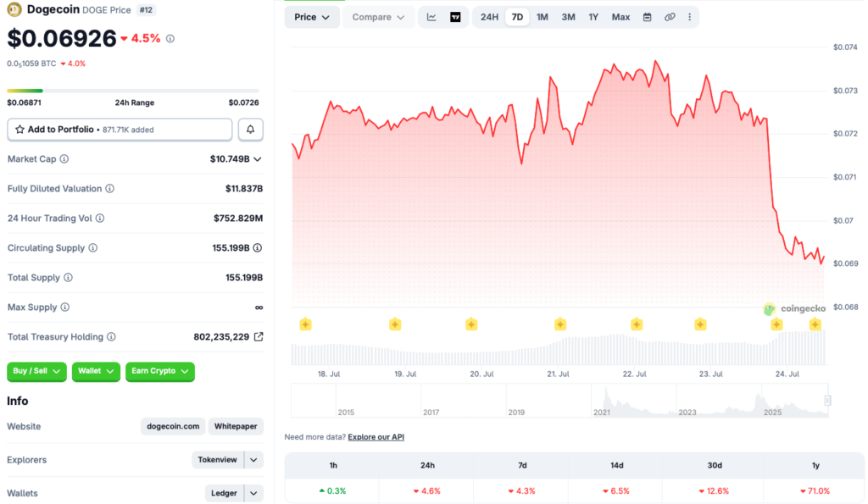Image resolution: width=868 pixels, height=504 pixels.
Task: Click 2021 area in the range navigator
Action: click(602, 413)
